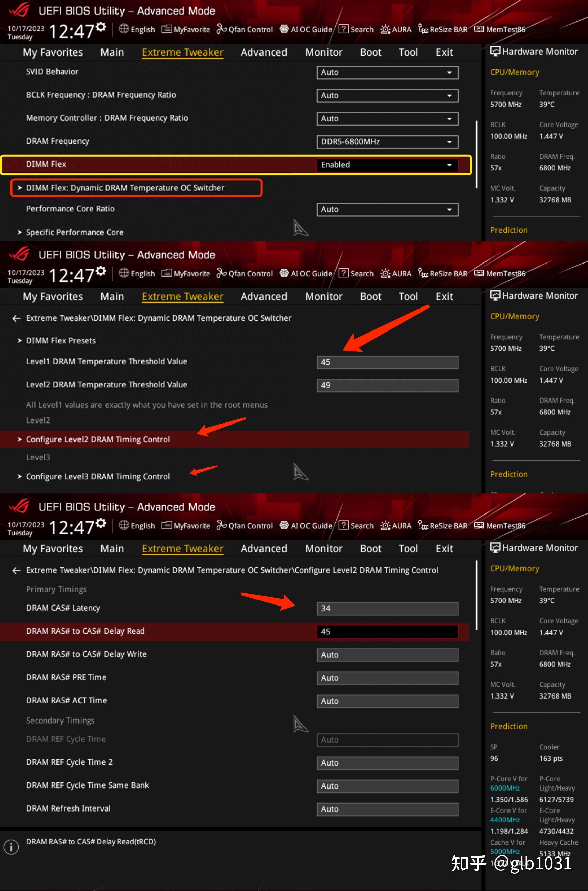Click DRAM RAS# to CAS# Delay Write field
The image size is (588, 891).
pyautogui.click(x=387, y=655)
